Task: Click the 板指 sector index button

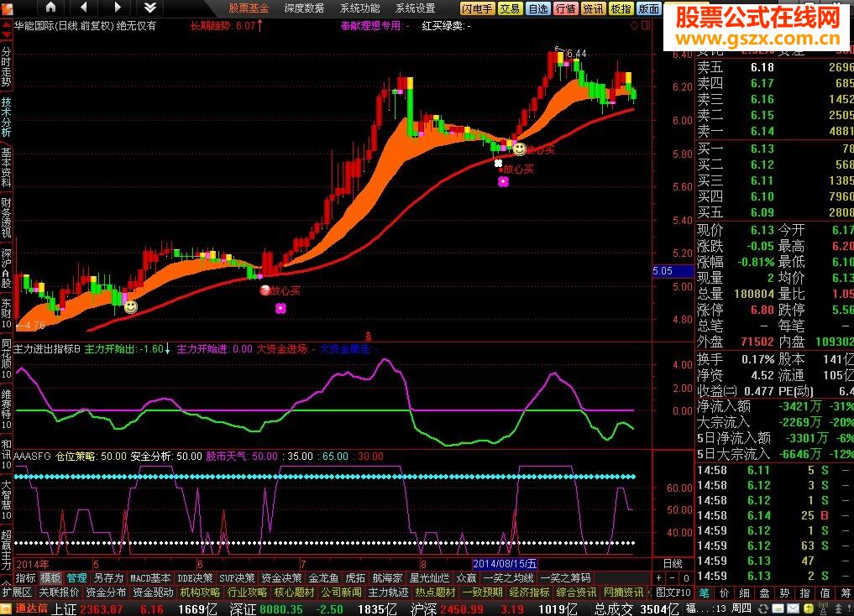Action: coord(621,8)
